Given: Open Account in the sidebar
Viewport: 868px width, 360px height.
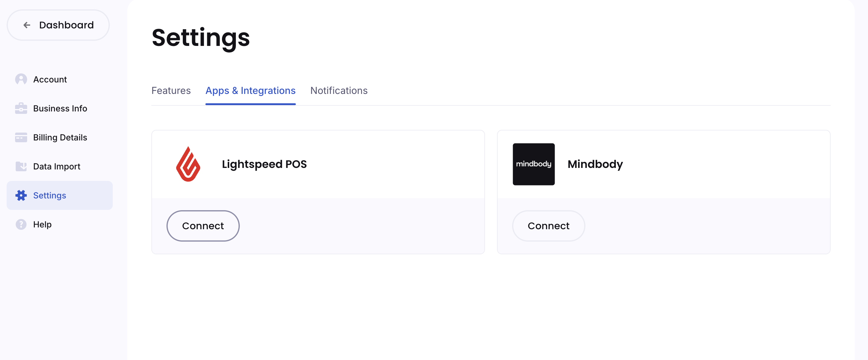Looking at the screenshot, I should point(60,79).
